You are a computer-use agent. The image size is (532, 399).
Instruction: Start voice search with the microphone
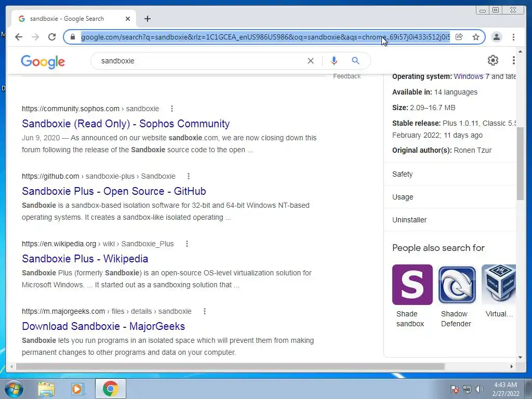334,61
